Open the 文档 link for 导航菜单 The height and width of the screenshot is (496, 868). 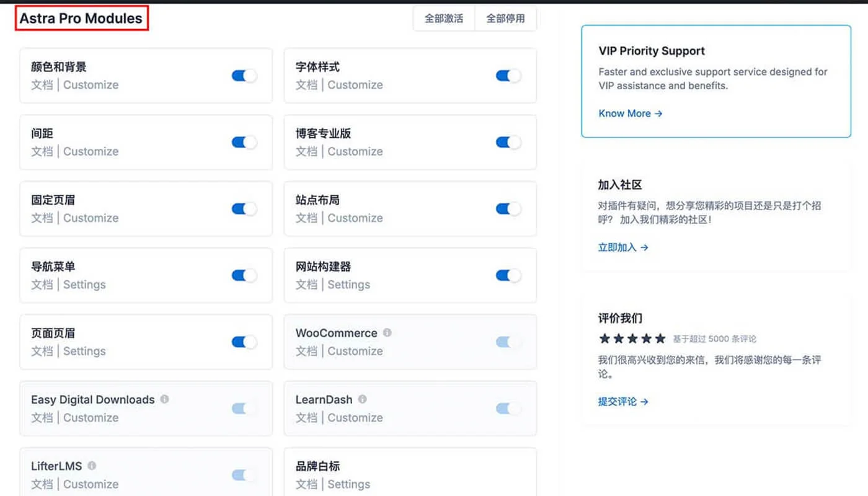click(42, 285)
